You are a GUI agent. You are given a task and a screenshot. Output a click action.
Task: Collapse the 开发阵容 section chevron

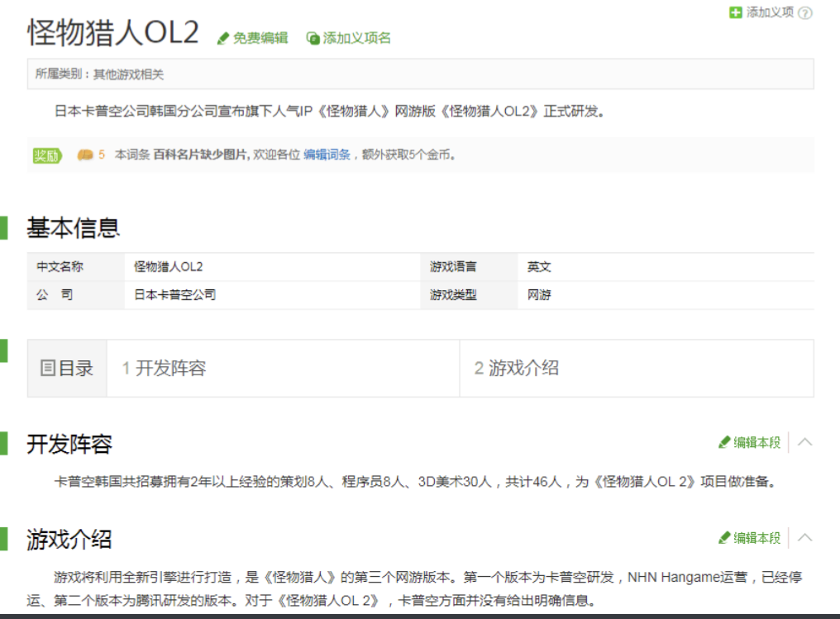click(804, 442)
